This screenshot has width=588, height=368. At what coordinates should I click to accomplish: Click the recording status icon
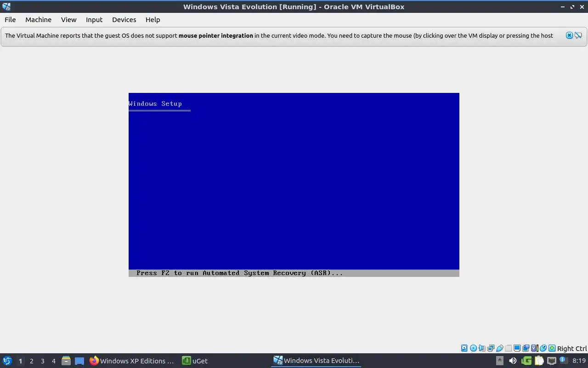[x=526, y=348]
